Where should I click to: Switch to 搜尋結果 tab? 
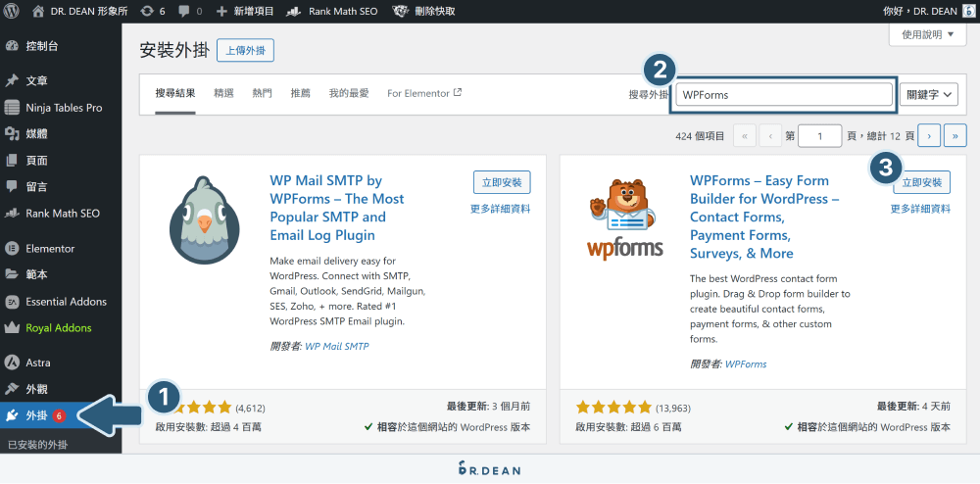coord(175,94)
